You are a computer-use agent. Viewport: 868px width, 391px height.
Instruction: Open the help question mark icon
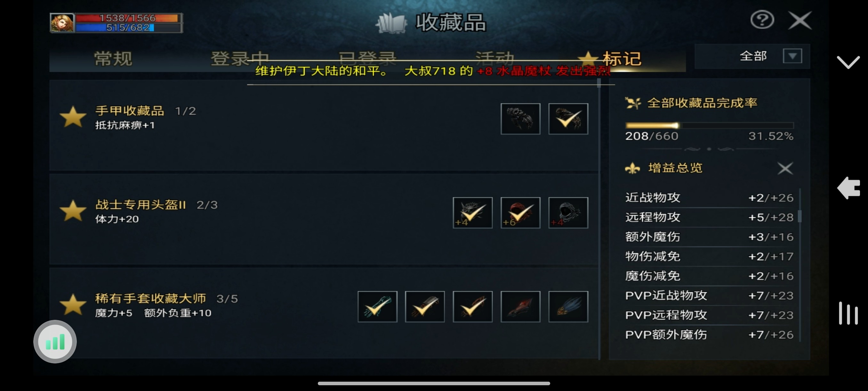tap(762, 20)
